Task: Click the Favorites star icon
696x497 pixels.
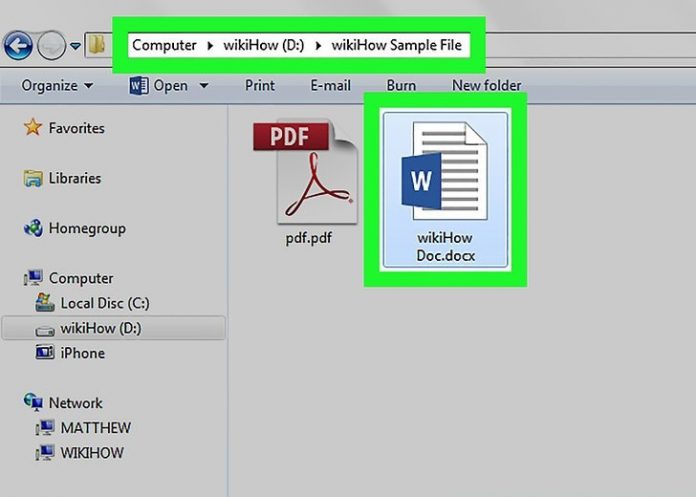Action: click(33, 128)
